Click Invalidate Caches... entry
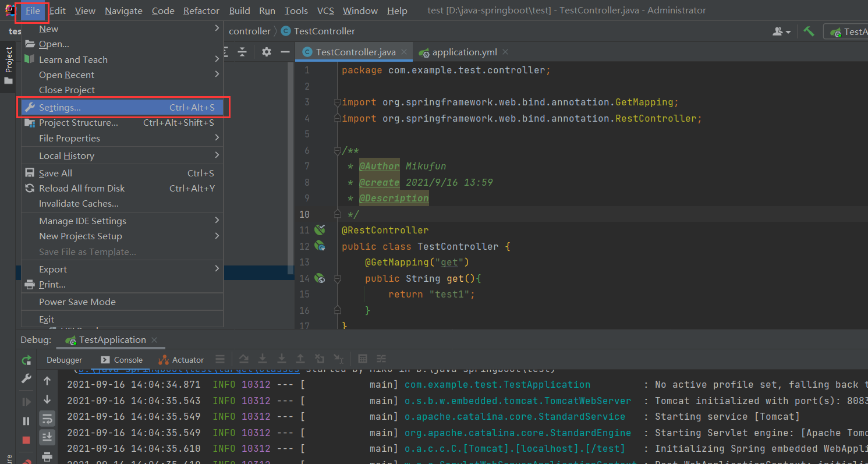 pyautogui.click(x=122, y=204)
